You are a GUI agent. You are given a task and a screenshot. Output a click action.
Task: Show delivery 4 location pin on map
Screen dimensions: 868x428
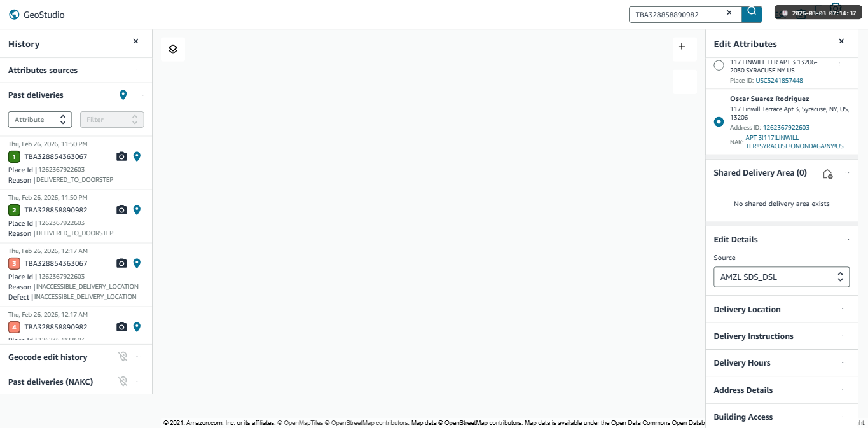pos(136,327)
